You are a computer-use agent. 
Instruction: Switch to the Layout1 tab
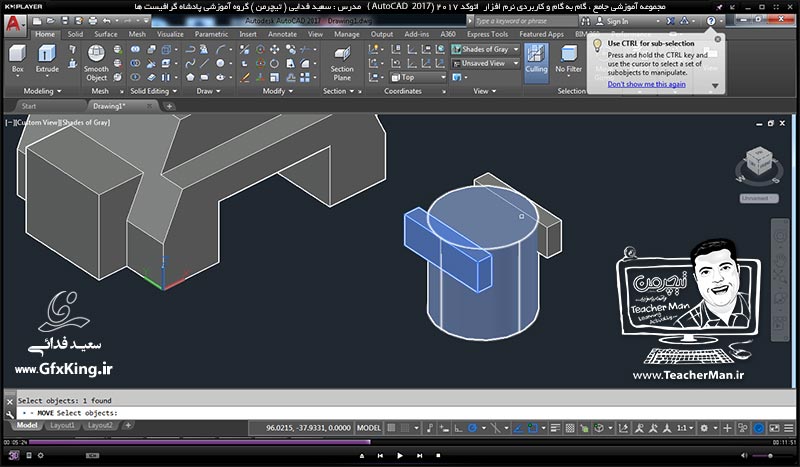click(x=63, y=425)
